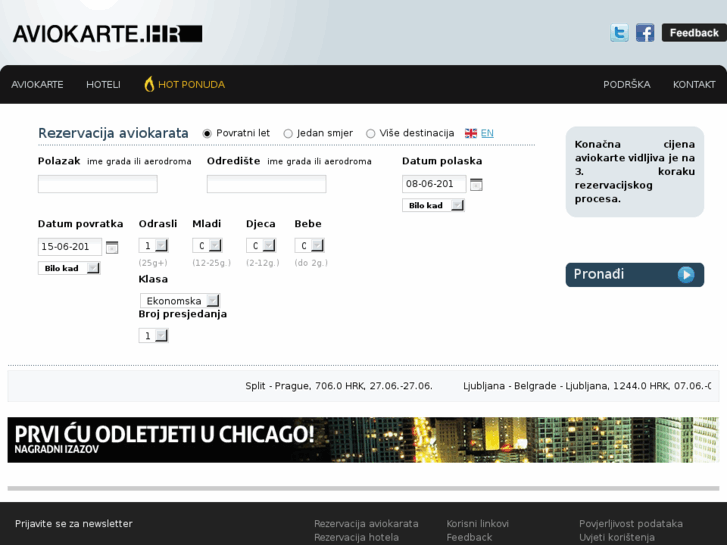The height and width of the screenshot is (545, 727).
Task: Select the Jedan smjer radio button
Action: (x=288, y=134)
